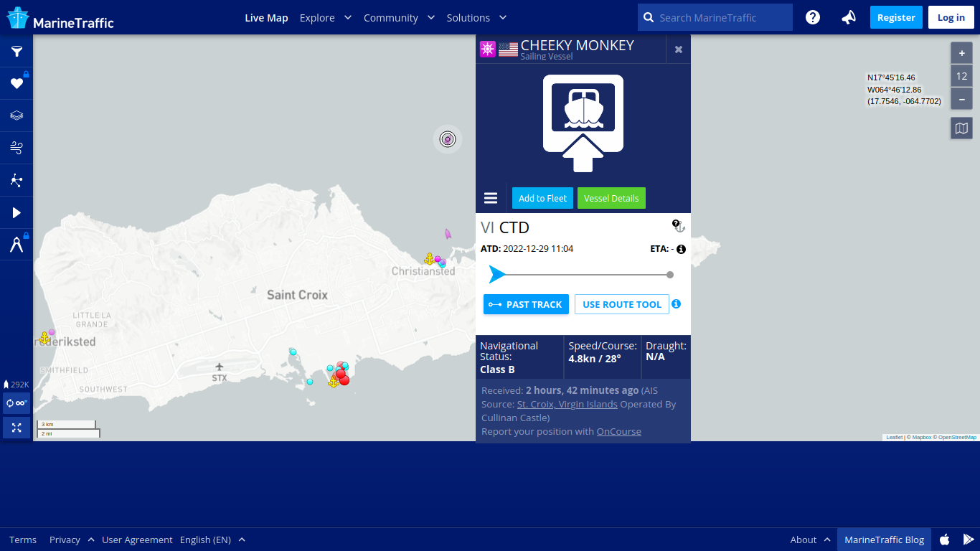Click the Register button

(x=896, y=17)
